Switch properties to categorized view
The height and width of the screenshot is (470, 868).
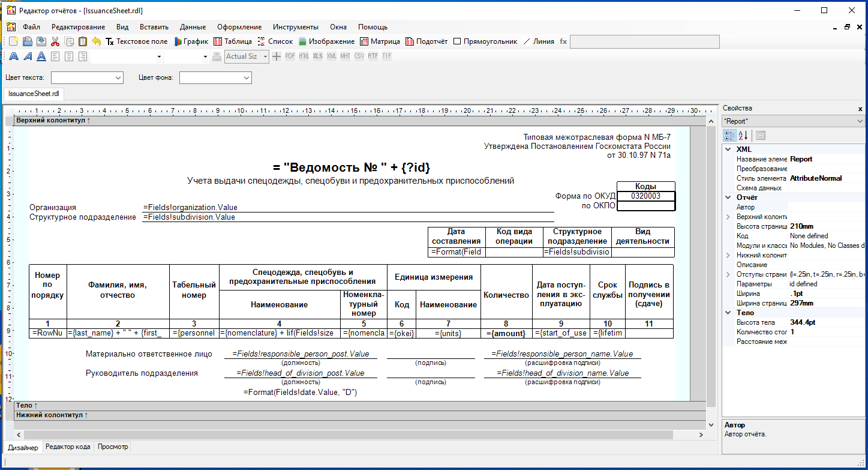pyautogui.click(x=729, y=135)
